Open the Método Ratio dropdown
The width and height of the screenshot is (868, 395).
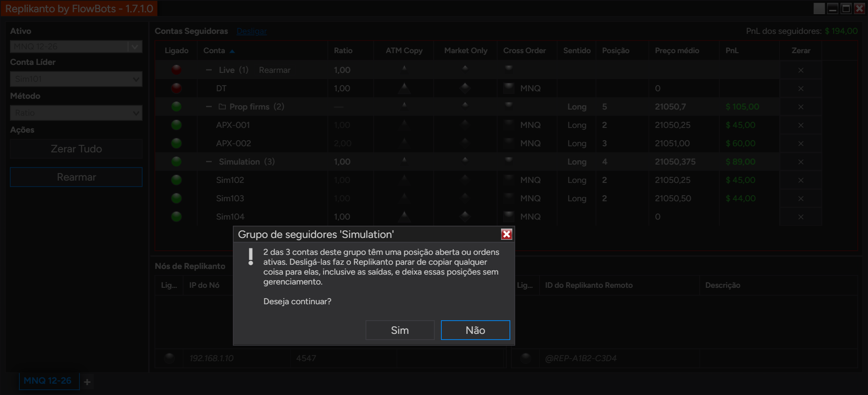(76, 113)
